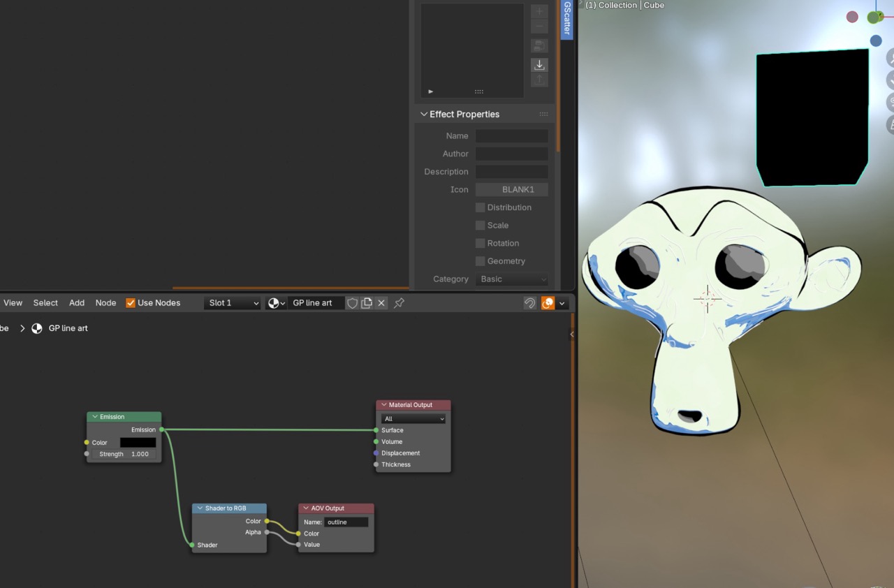Enable the Geometry checkbox

click(480, 261)
